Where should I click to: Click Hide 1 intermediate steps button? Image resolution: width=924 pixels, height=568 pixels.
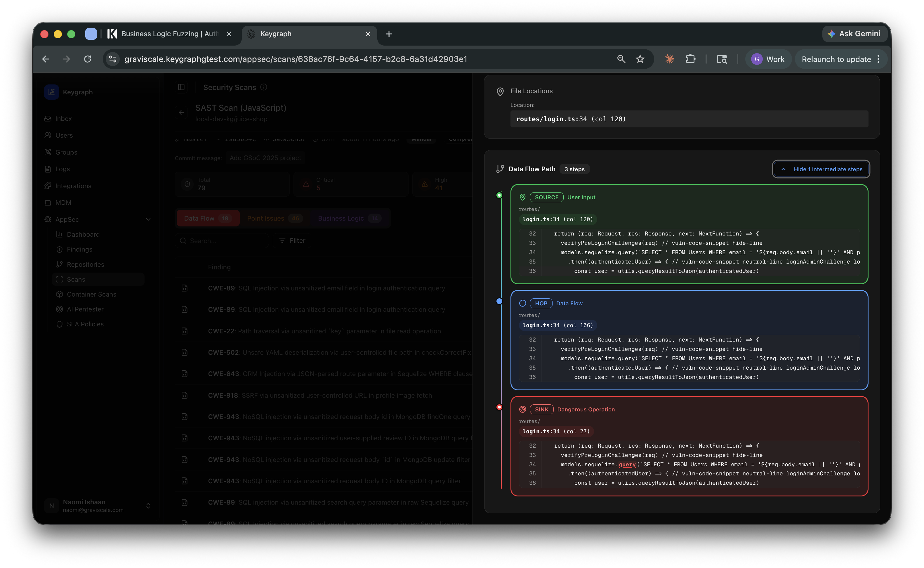[821, 169]
